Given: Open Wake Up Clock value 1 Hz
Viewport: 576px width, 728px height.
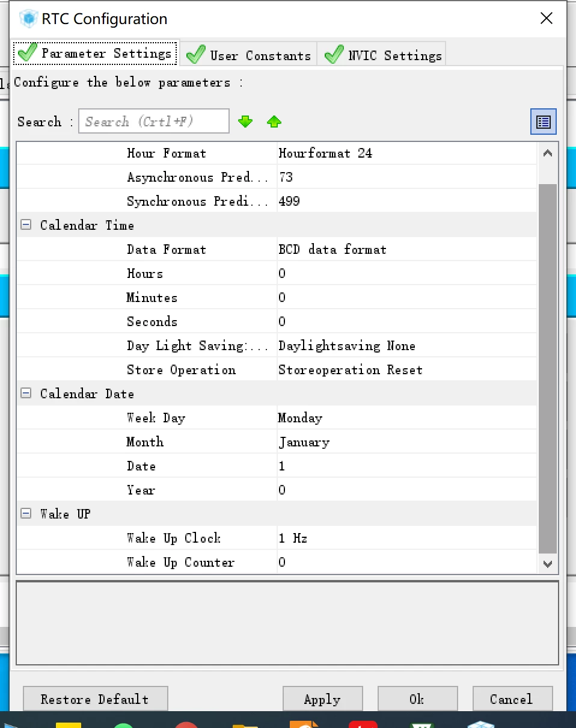Looking at the screenshot, I should [x=406, y=538].
